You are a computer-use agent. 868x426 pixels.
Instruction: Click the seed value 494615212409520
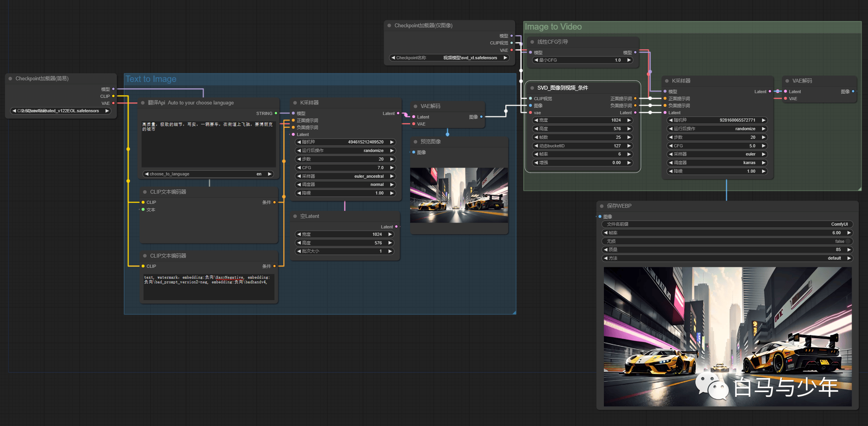point(345,142)
